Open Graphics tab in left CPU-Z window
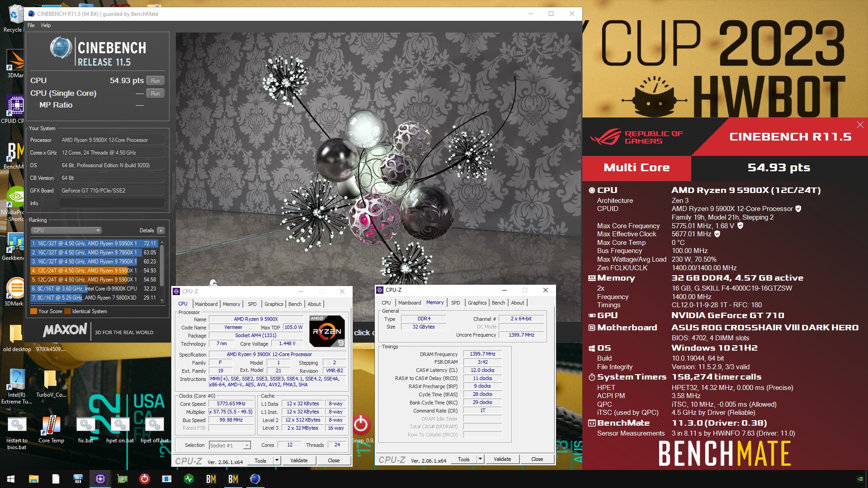868x488 pixels. tap(274, 304)
